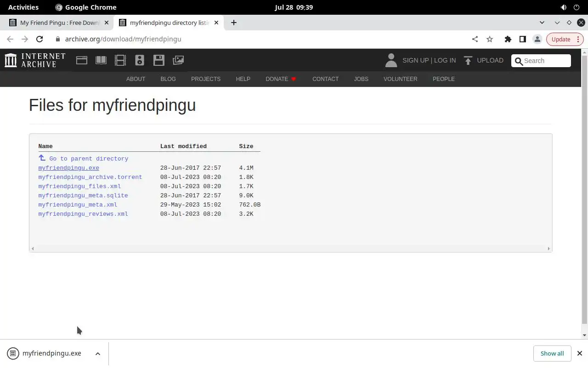Open the system volume icon
Viewport: 588px width, 368px height.
(564, 7)
